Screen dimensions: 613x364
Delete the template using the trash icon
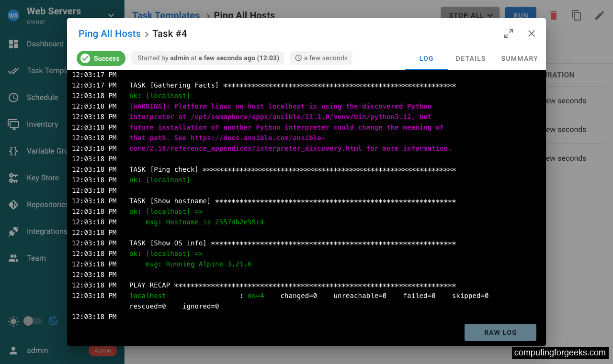[553, 15]
